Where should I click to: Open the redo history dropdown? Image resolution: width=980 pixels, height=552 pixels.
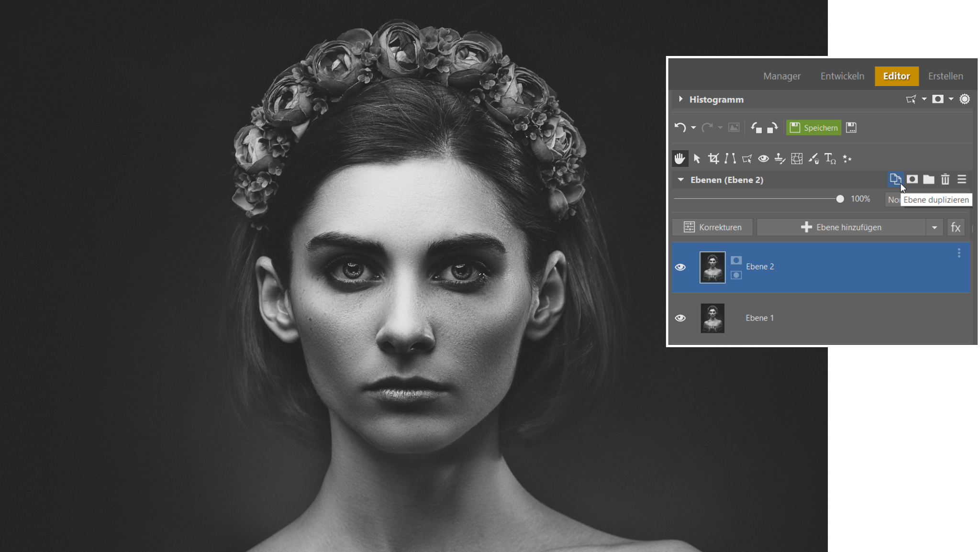pyautogui.click(x=720, y=128)
